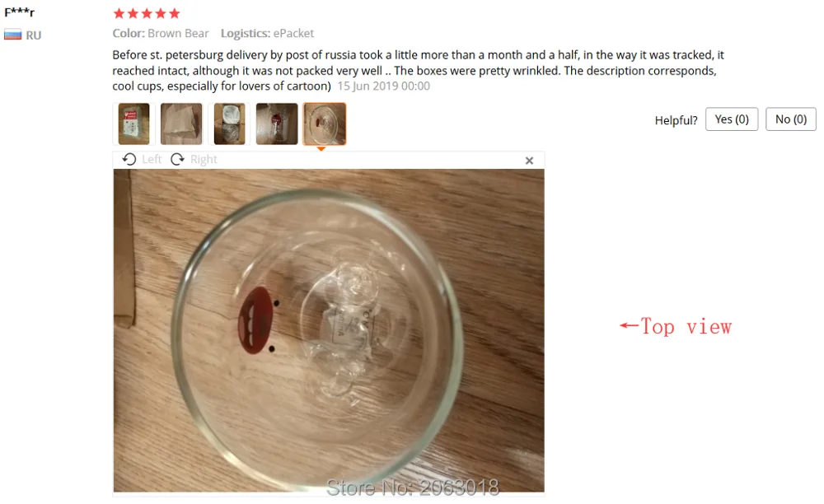824x504 pixels.
Task: Click the rotate Left arrow icon
Action: click(x=129, y=159)
